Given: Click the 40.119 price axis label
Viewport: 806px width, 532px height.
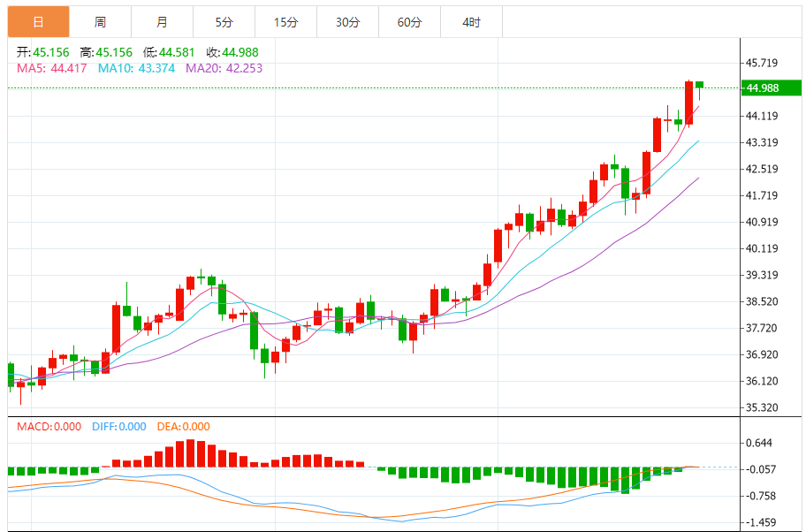Looking at the screenshot, I should tap(762, 248).
